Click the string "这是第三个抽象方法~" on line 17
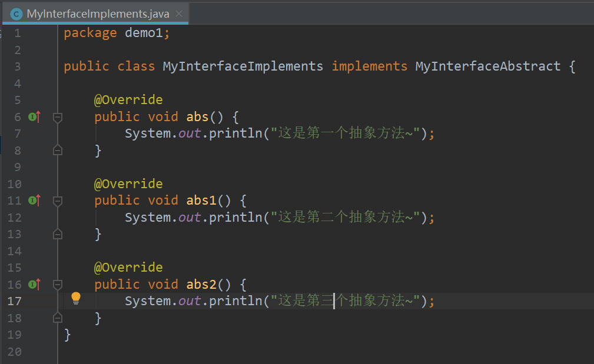594x364 pixels. (346, 301)
